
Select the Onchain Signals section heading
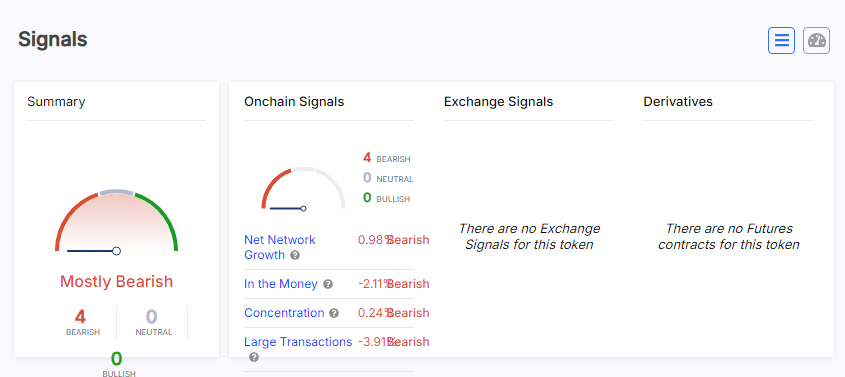click(294, 102)
